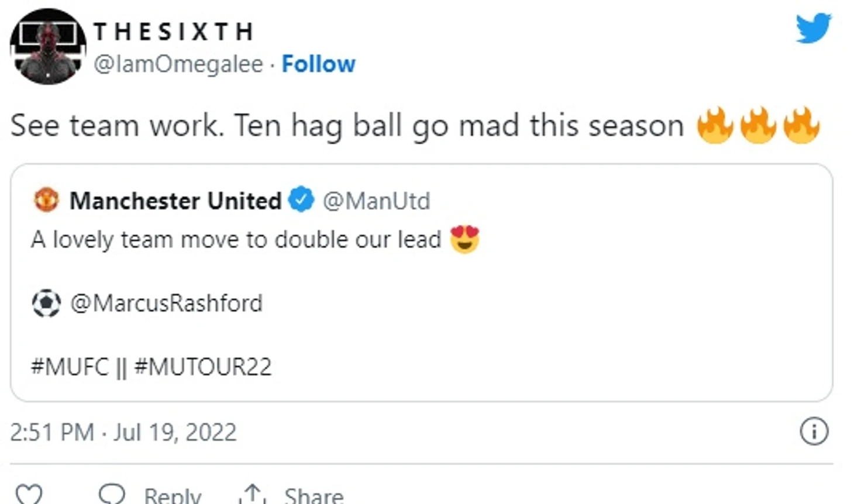854x504 pixels.
Task: Click the share upload arrow icon
Action: pyautogui.click(x=252, y=494)
